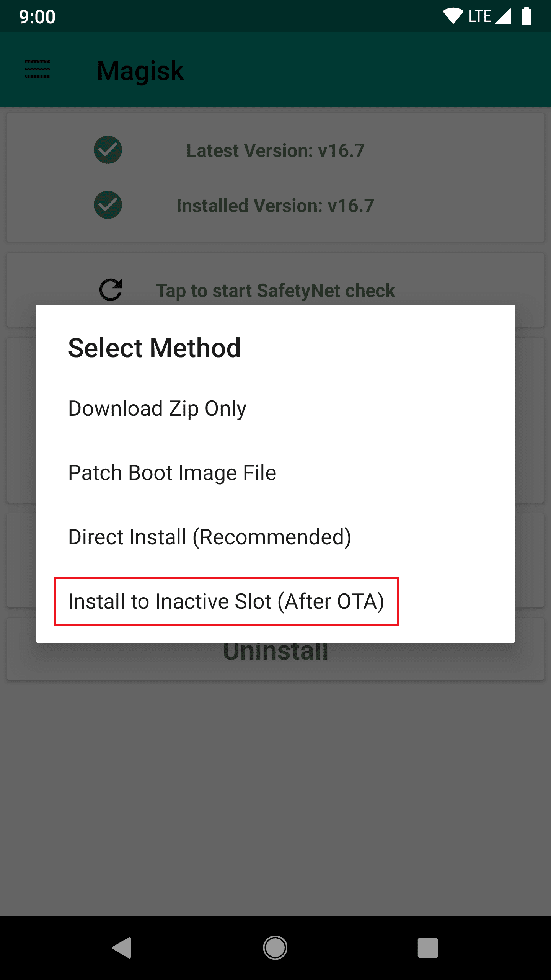
Task: Click the Select Method dialog title
Action: (x=155, y=348)
